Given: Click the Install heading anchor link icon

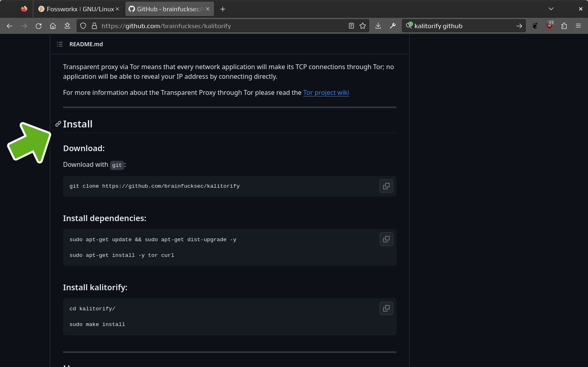Looking at the screenshot, I should 58,124.
